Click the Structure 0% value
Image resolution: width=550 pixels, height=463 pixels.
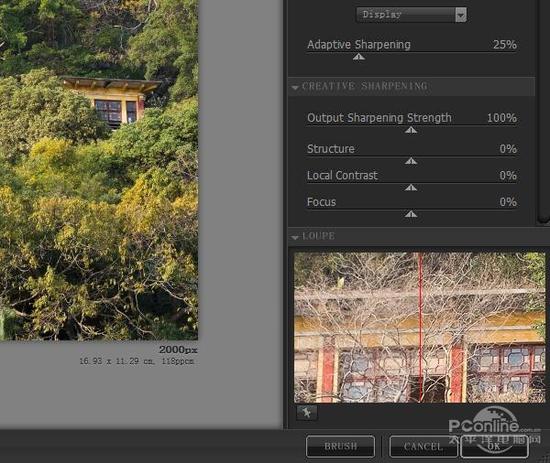(508, 149)
